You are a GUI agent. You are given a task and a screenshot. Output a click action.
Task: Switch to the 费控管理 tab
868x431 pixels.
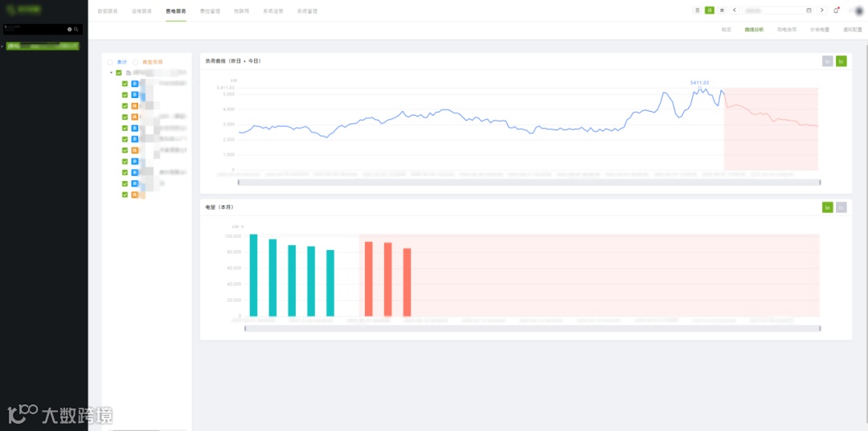210,11
